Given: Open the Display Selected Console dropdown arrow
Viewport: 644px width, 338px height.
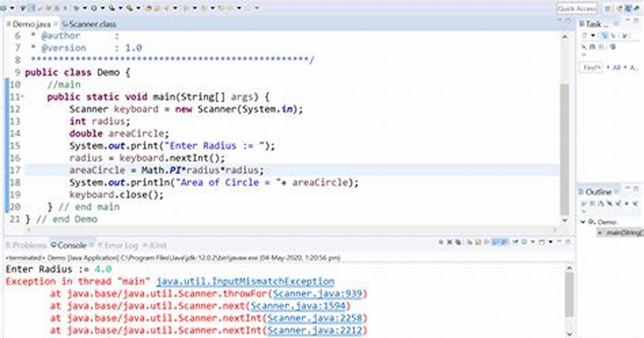Looking at the screenshot, I should [x=533, y=242].
